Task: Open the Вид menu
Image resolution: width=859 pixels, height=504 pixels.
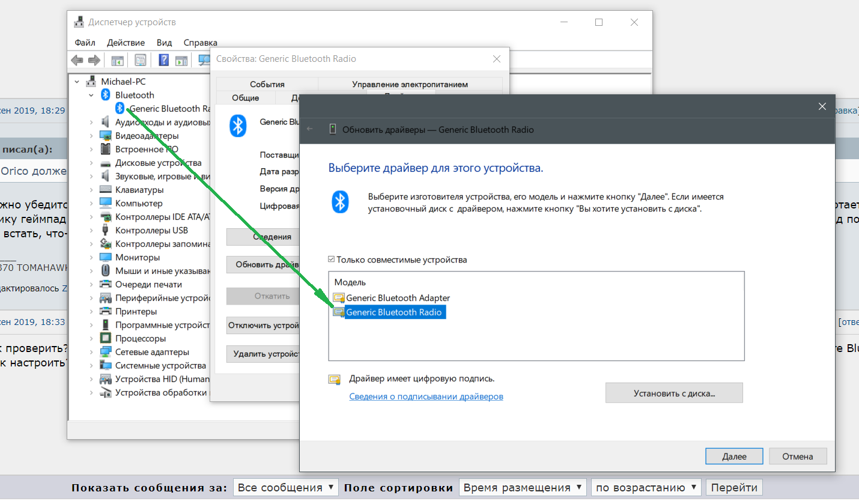Action: (165, 43)
